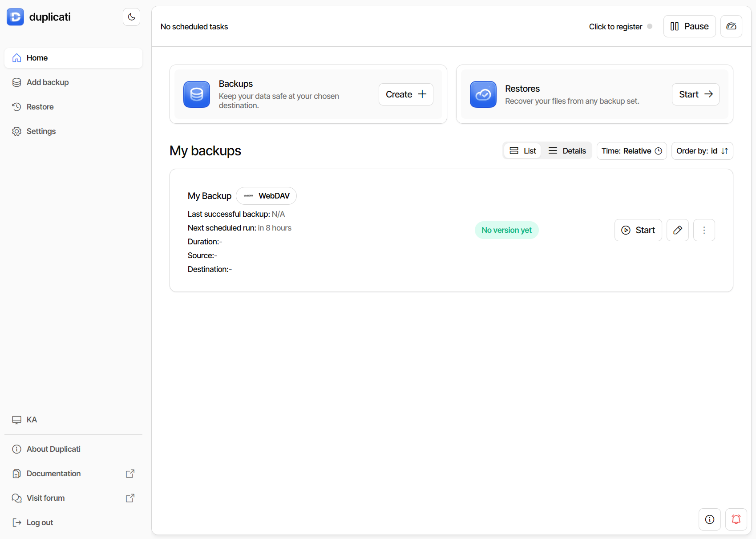The image size is (756, 539).
Task: Click Create to make a new backup
Action: click(405, 94)
